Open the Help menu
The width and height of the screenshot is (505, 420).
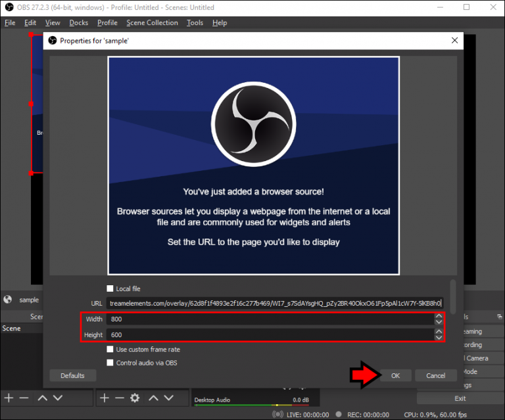pyautogui.click(x=220, y=23)
